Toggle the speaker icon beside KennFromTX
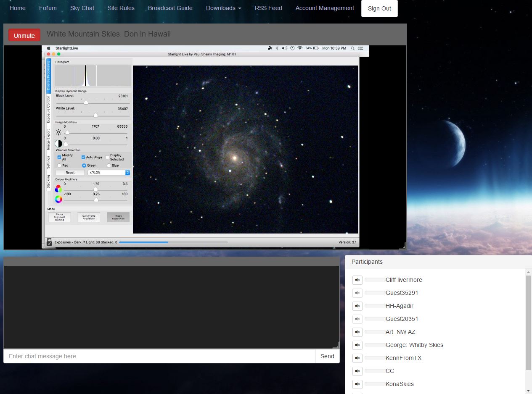The height and width of the screenshot is (394, 532). coord(357,358)
